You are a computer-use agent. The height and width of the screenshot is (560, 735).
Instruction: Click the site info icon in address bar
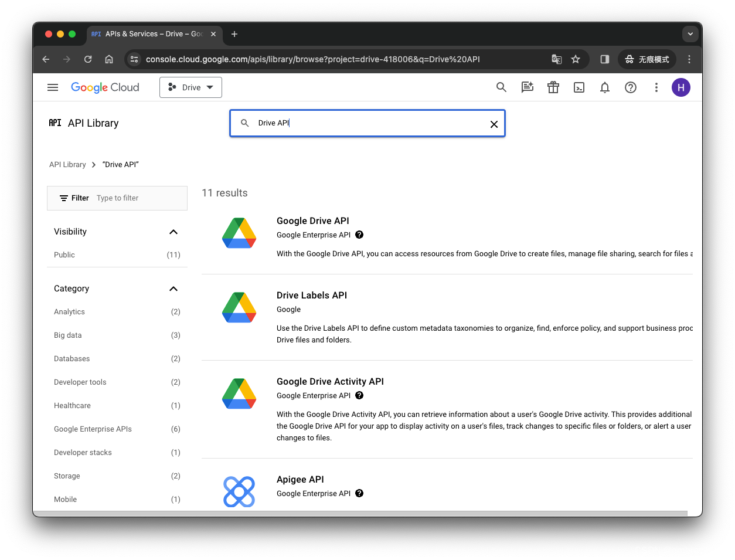tap(134, 59)
